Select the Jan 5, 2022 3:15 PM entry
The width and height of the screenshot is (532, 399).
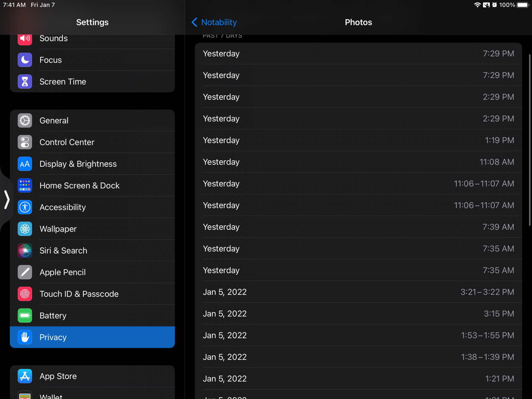(358, 314)
